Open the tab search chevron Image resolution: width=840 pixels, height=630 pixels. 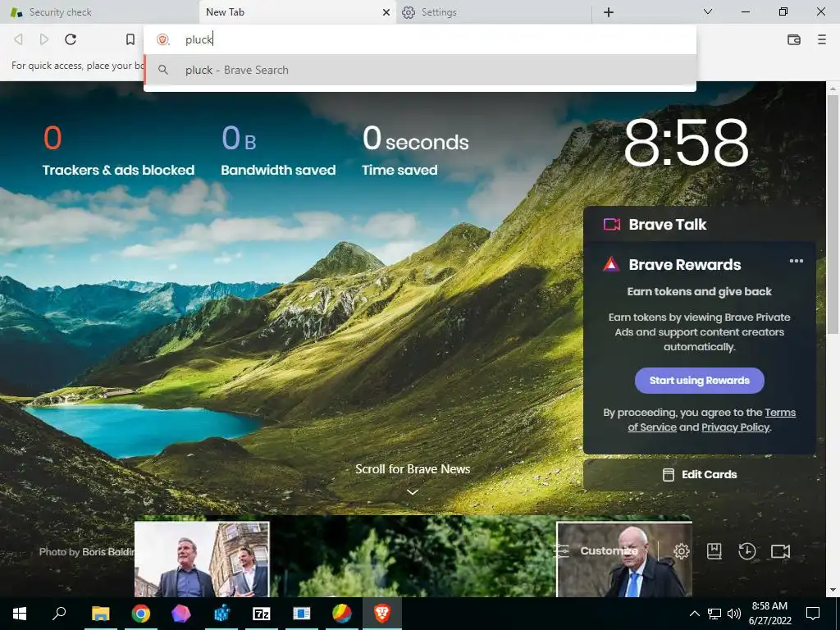(x=708, y=11)
